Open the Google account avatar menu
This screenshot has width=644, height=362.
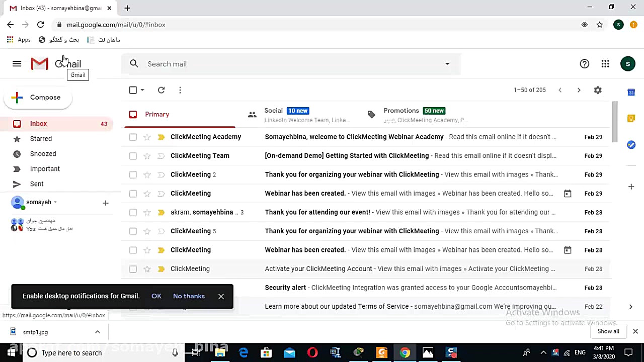point(627,64)
